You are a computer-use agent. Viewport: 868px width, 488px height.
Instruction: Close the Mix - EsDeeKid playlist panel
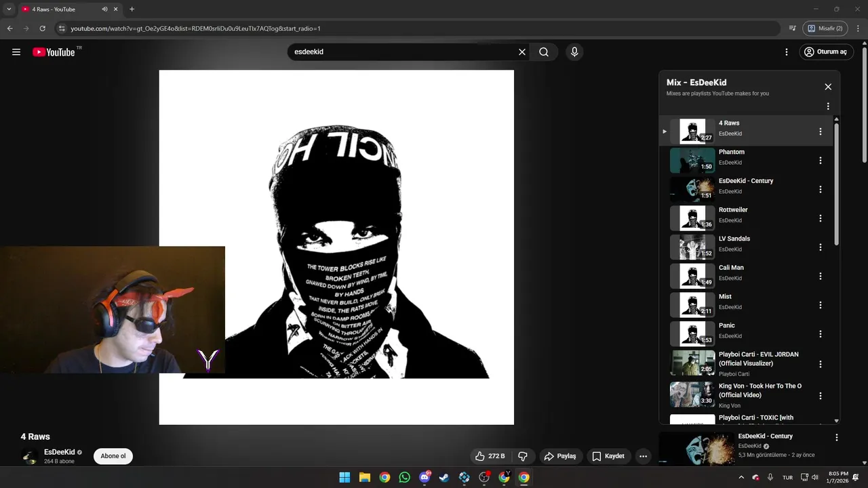(828, 87)
